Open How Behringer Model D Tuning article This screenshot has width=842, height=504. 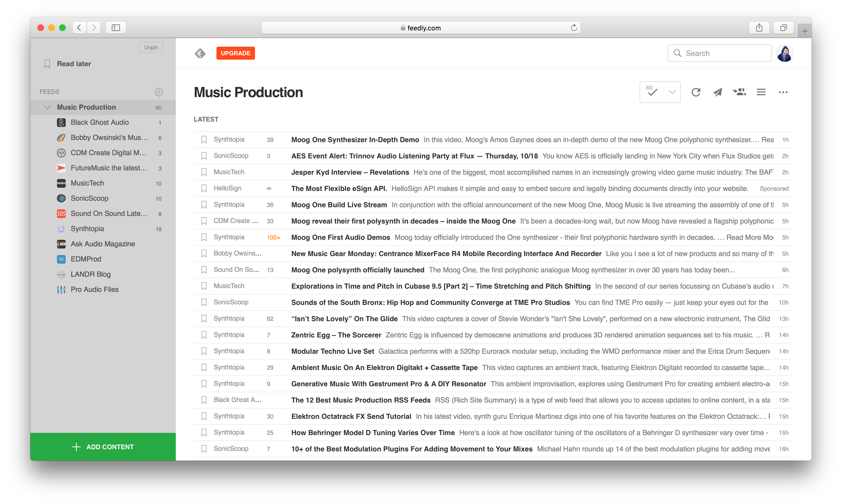pos(373,433)
